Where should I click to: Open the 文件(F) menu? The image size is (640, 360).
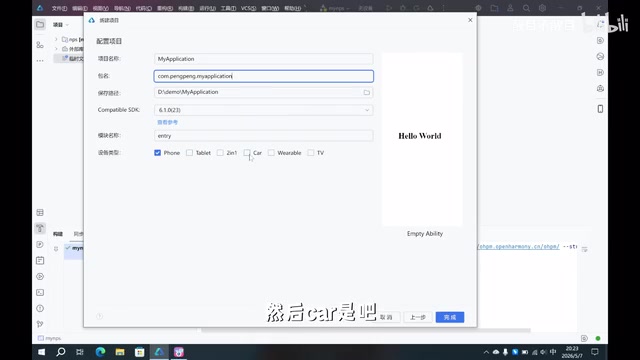(59, 8)
